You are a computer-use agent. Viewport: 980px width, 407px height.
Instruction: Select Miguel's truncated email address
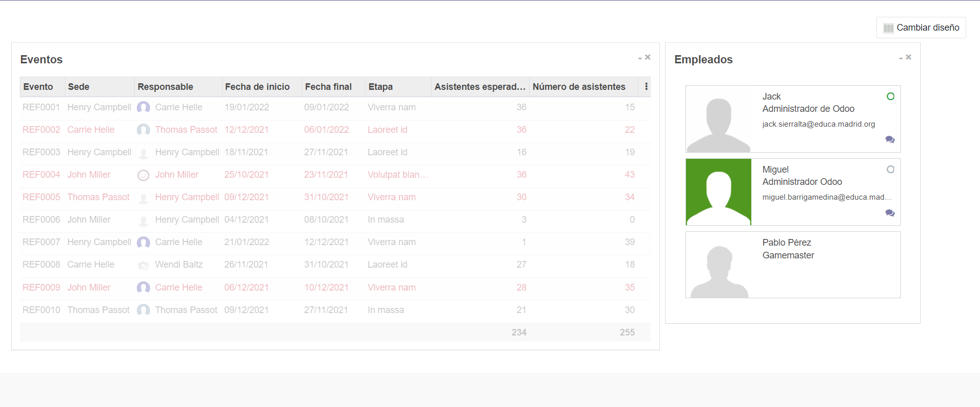click(x=827, y=197)
